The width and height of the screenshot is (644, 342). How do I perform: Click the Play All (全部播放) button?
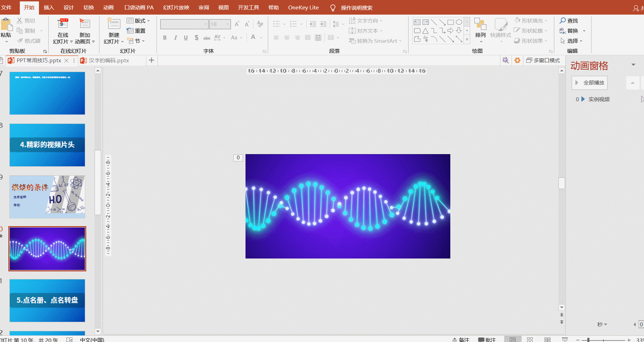click(589, 83)
